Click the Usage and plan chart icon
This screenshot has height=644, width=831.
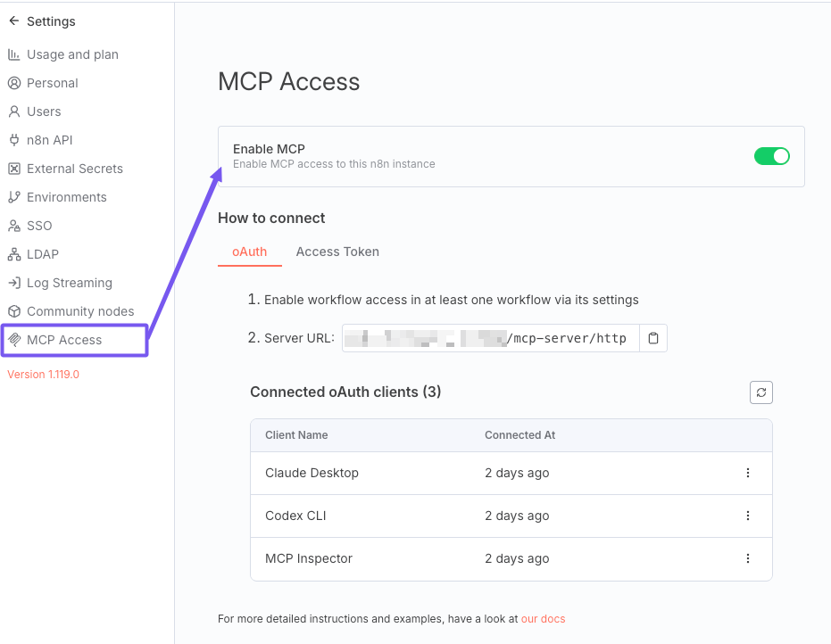[15, 54]
